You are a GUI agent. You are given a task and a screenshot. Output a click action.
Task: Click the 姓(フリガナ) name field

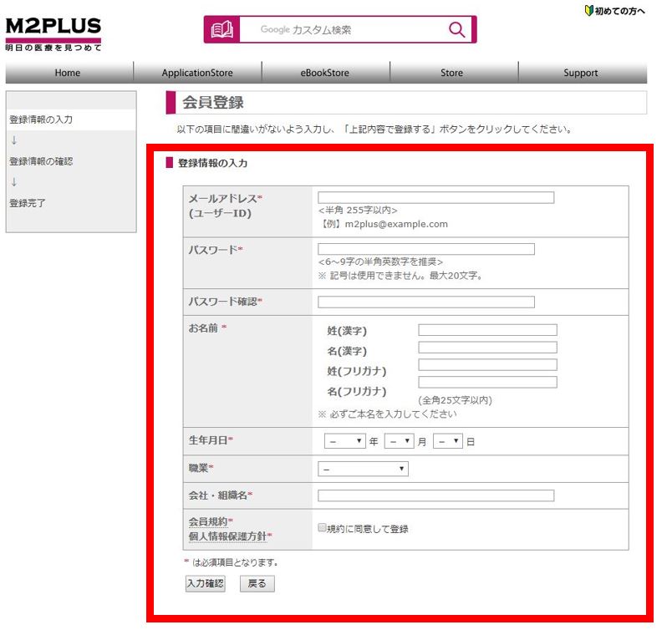[488, 364]
